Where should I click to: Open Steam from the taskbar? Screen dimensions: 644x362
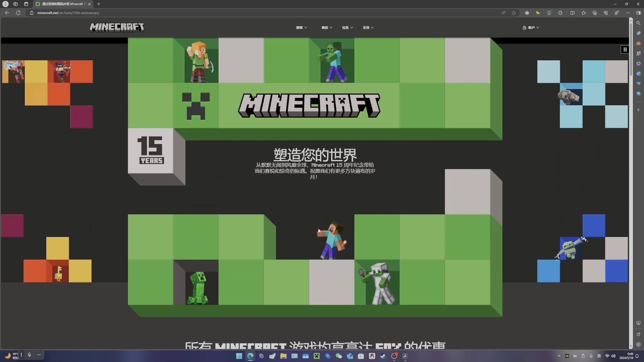(383, 356)
